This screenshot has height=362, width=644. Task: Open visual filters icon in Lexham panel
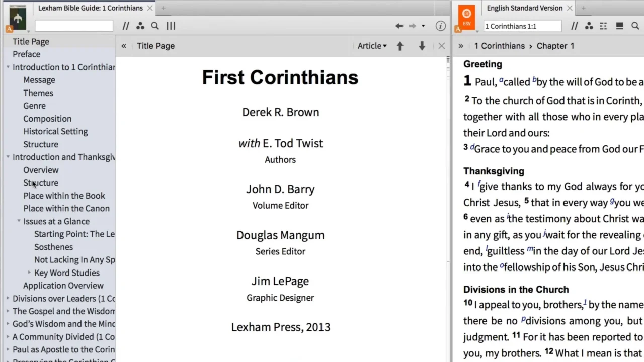[x=140, y=26]
